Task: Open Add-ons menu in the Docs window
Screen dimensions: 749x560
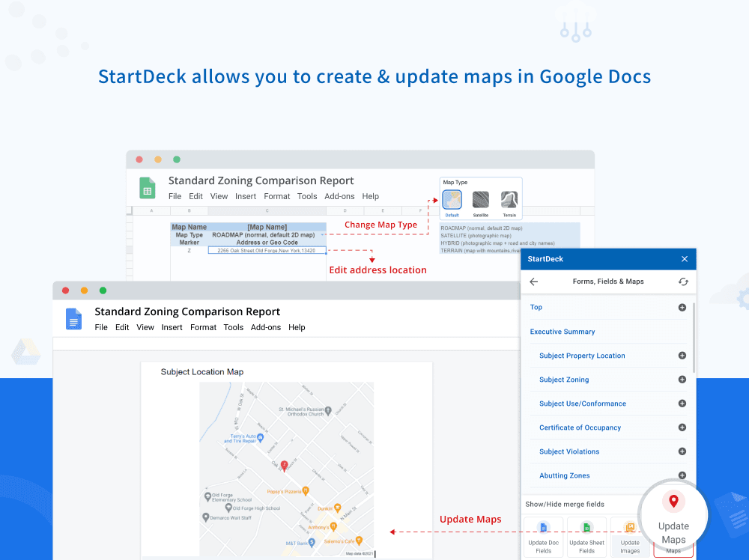Action: (266, 327)
